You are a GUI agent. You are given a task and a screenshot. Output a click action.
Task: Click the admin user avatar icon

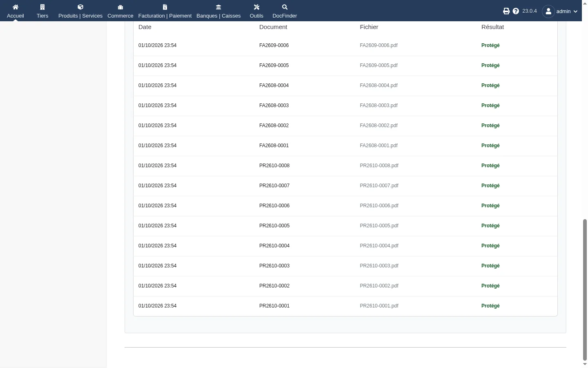coord(548,11)
